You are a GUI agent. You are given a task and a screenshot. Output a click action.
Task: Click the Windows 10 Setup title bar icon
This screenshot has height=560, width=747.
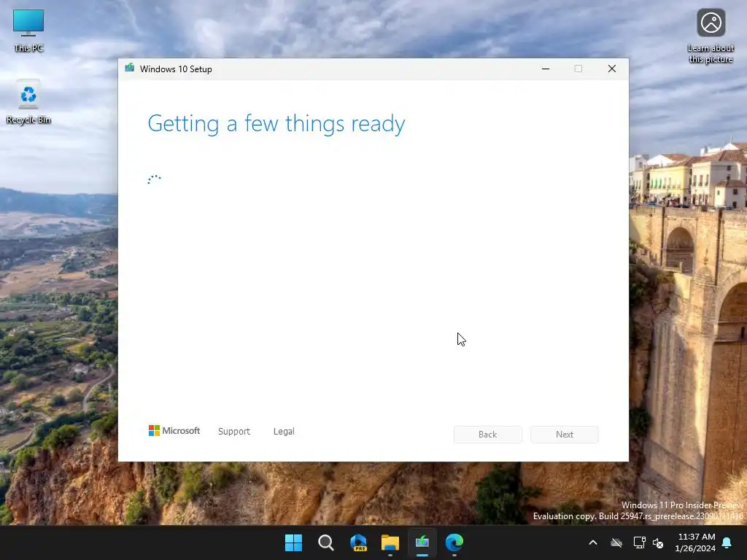point(130,69)
